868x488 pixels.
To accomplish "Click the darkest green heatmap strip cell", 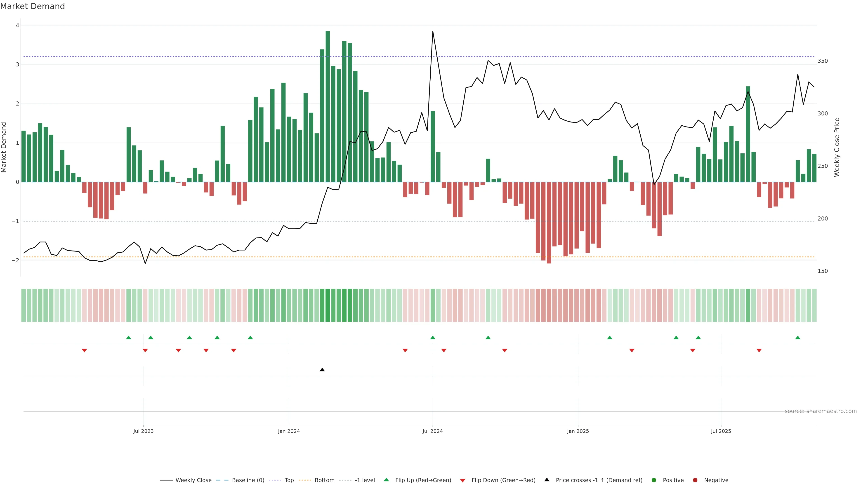I will pyautogui.click(x=328, y=305).
